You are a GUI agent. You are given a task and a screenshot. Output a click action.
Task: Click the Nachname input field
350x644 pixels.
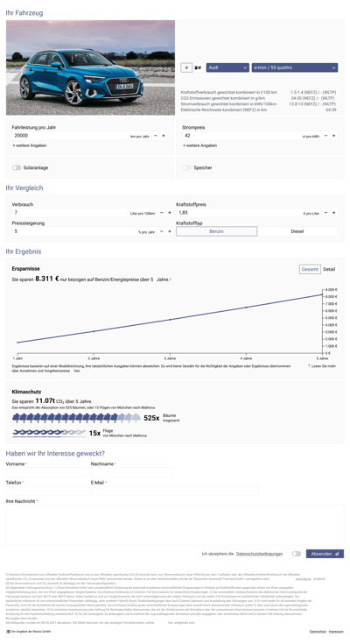point(132,472)
